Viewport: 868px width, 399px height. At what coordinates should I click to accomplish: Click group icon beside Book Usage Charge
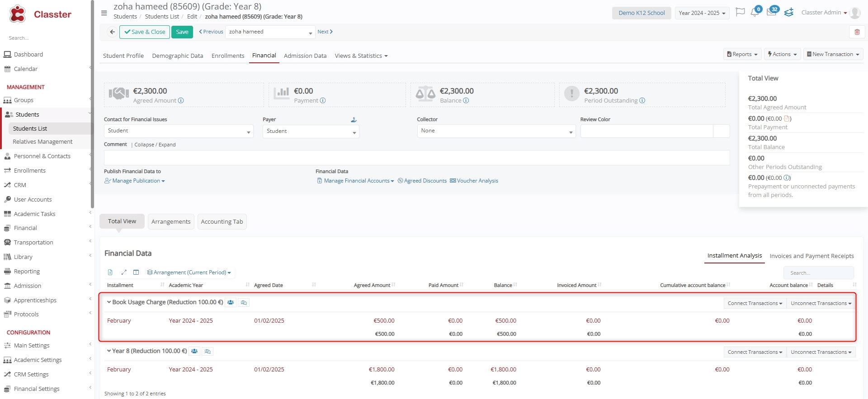point(231,302)
